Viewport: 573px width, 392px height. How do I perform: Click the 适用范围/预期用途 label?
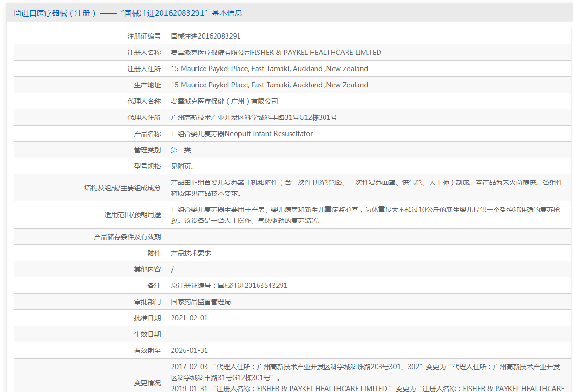pyautogui.click(x=132, y=215)
